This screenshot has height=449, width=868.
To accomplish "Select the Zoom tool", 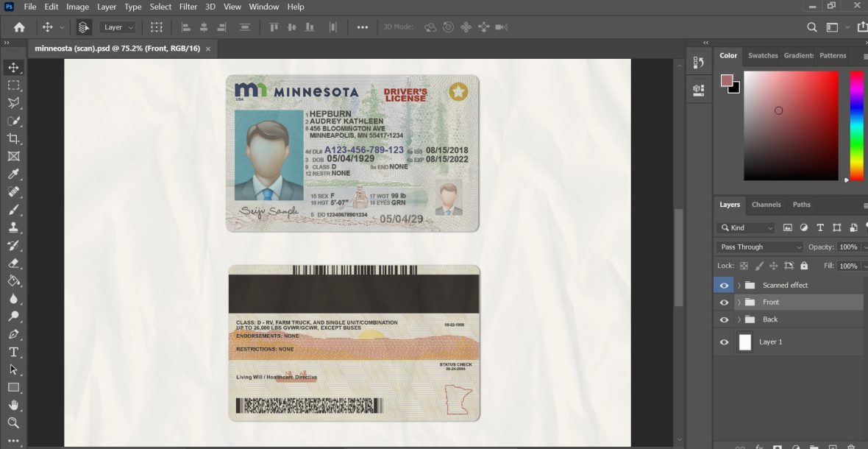I will [x=13, y=423].
